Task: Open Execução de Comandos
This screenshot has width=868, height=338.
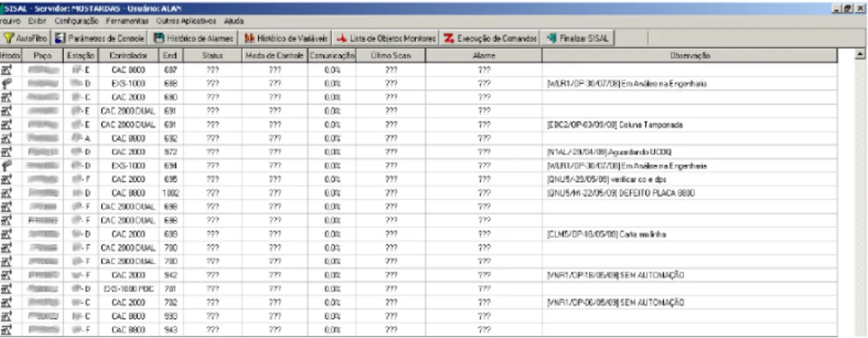Action: coord(490,38)
